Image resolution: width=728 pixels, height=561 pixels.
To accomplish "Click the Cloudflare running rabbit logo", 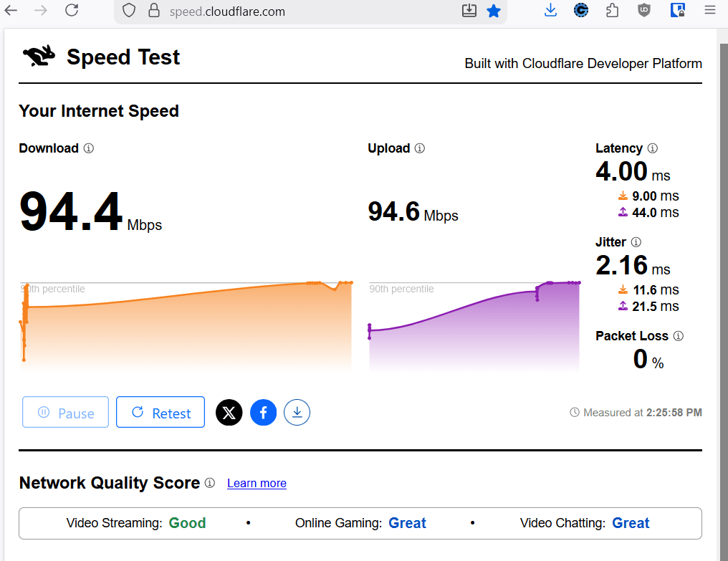I will coord(39,56).
